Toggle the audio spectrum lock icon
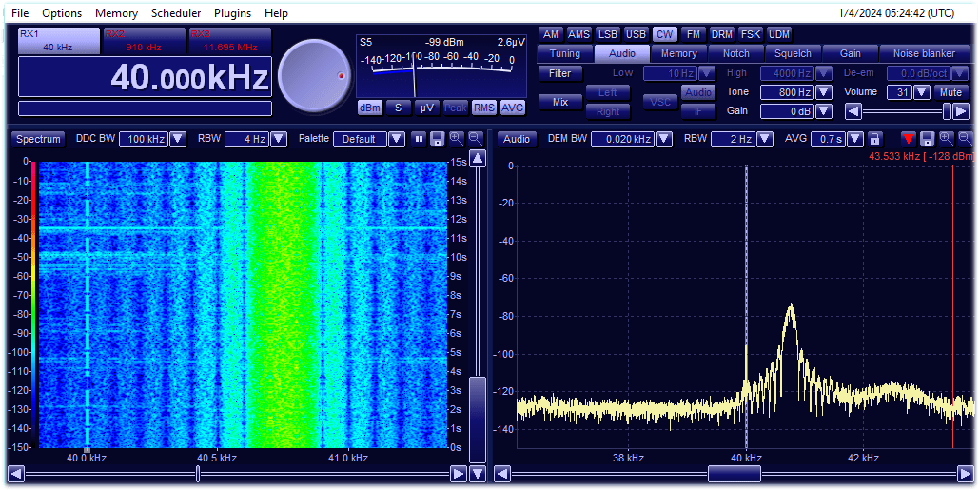This screenshot has height=490, width=980. pos(875,139)
